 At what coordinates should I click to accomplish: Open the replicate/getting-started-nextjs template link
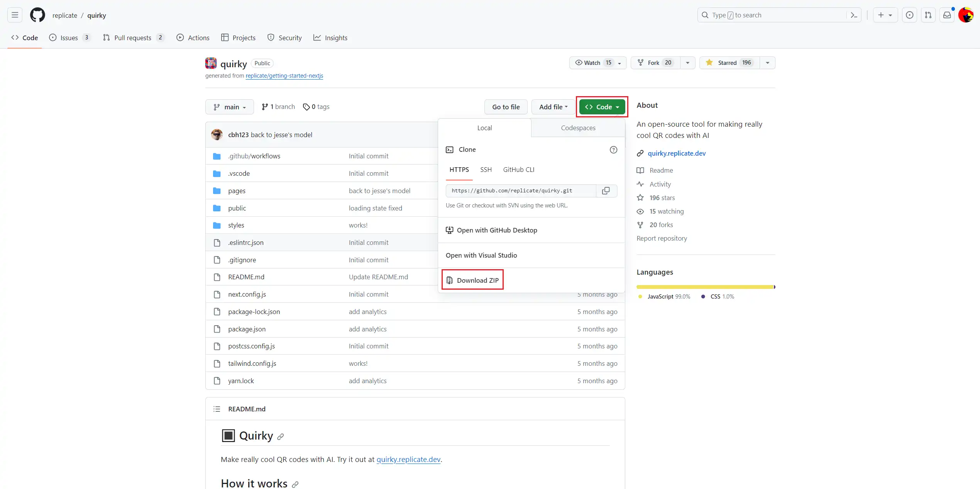(x=284, y=76)
